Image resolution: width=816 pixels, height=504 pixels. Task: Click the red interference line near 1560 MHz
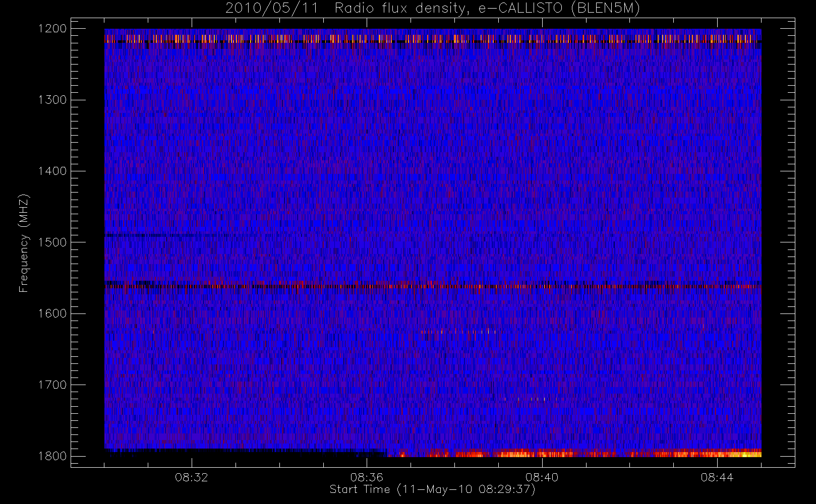pos(433,286)
